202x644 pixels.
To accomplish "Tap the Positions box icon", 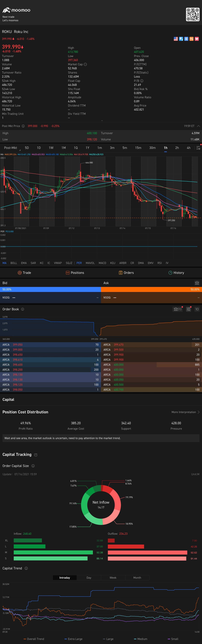I will 68,273.
